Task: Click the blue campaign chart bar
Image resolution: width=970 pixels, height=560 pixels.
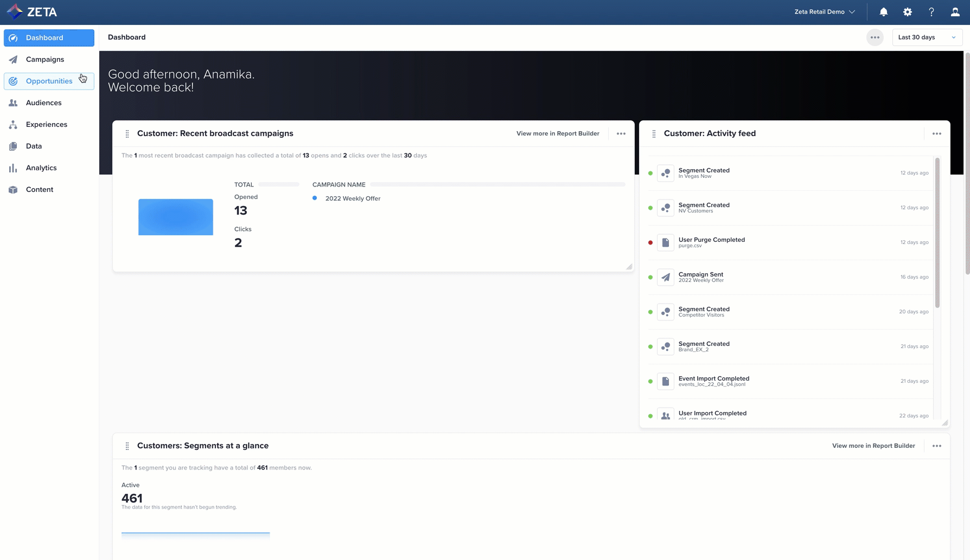Action: coord(176,217)
